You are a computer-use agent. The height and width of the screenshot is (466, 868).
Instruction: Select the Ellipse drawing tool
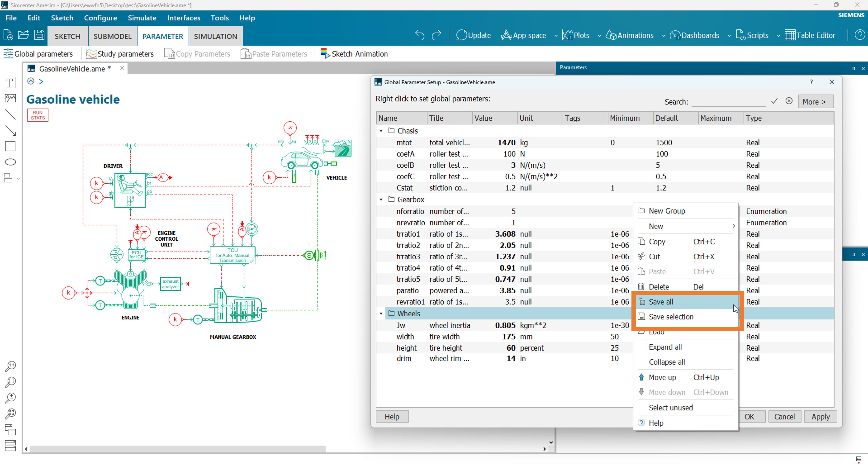10,162
